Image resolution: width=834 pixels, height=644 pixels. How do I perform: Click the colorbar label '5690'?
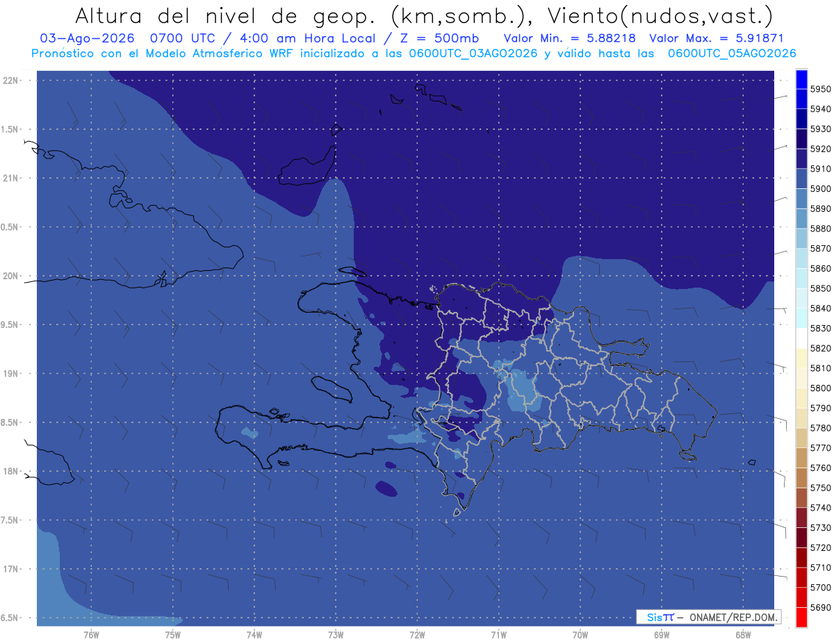point(820,607)
